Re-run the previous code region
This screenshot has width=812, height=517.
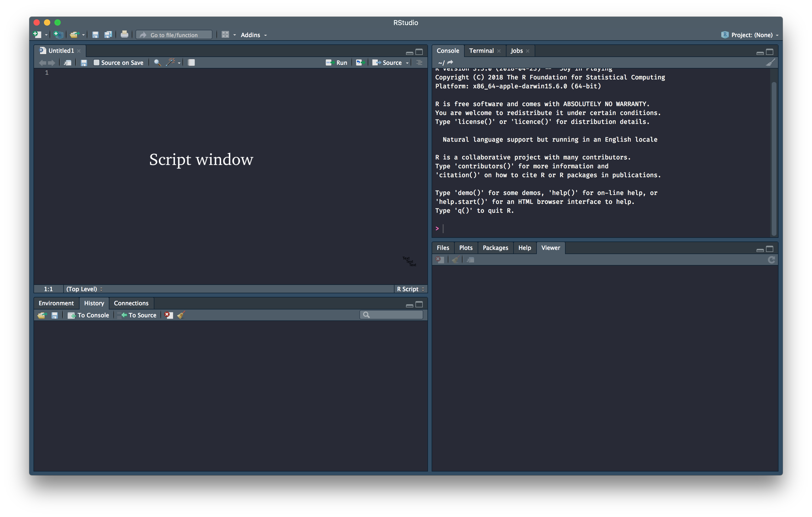coord(360,63)
